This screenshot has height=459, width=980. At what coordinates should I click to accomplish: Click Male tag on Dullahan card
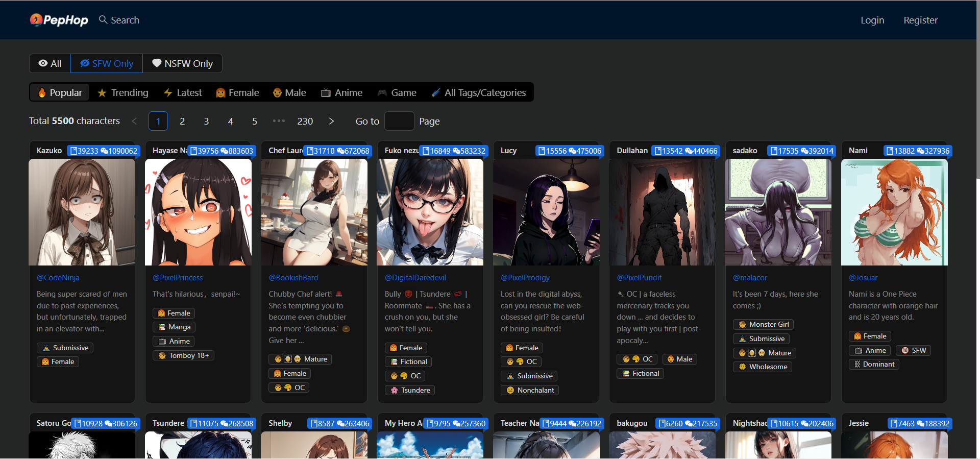click(x=680, y=359)
